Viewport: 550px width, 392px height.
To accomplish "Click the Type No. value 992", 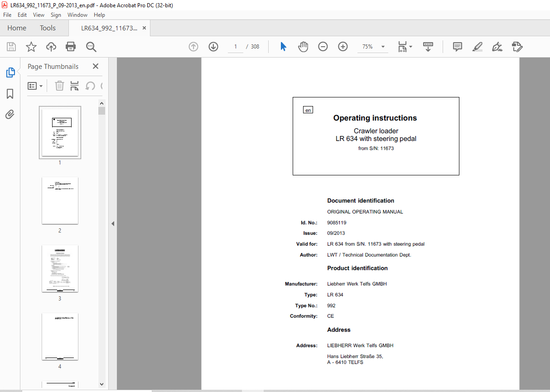I will tap(331, 305).
